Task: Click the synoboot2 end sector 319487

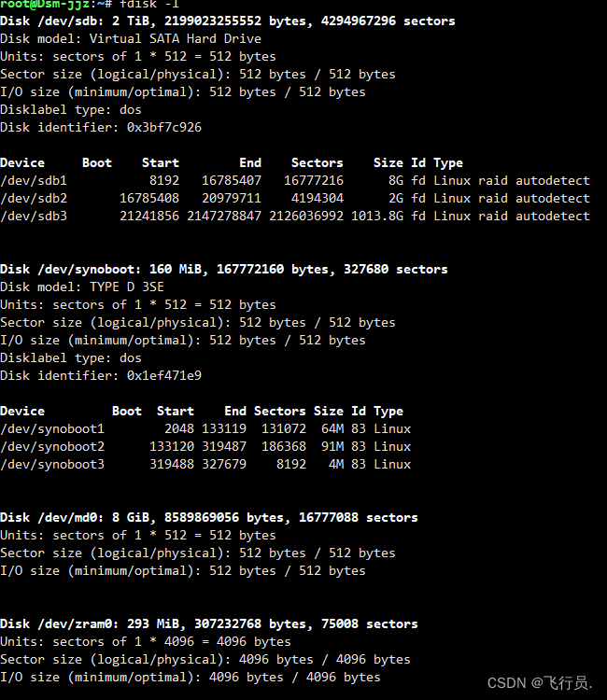Action: pyautogui.click(x=224, y=447)
